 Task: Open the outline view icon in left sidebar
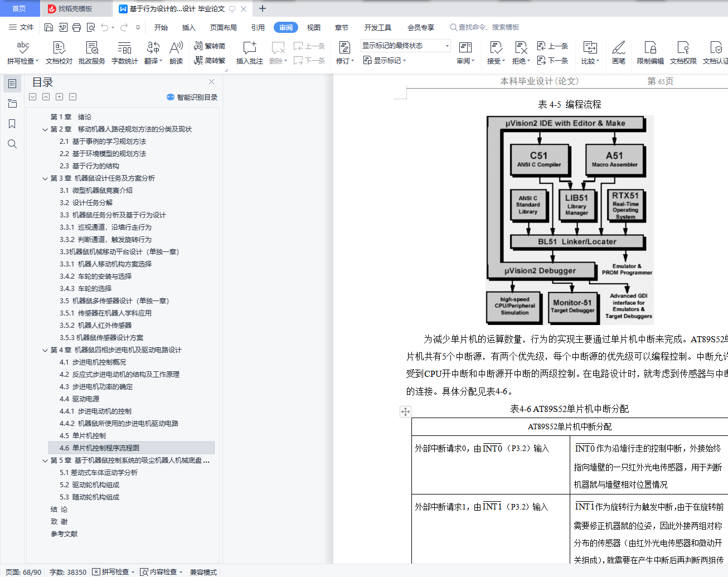pos(12,84)
